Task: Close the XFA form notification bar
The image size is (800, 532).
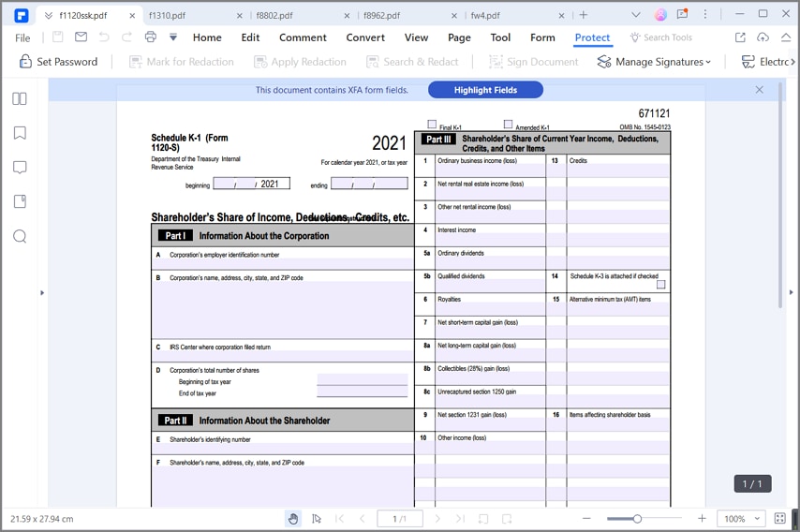Action: [x=759, y=90]
